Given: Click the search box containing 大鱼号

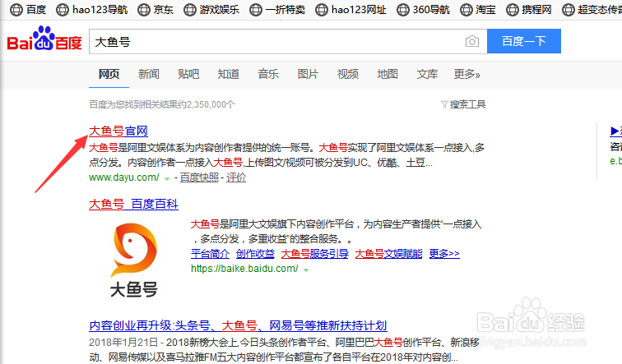Looking at the screenshot, I should (x=288, y=41).
